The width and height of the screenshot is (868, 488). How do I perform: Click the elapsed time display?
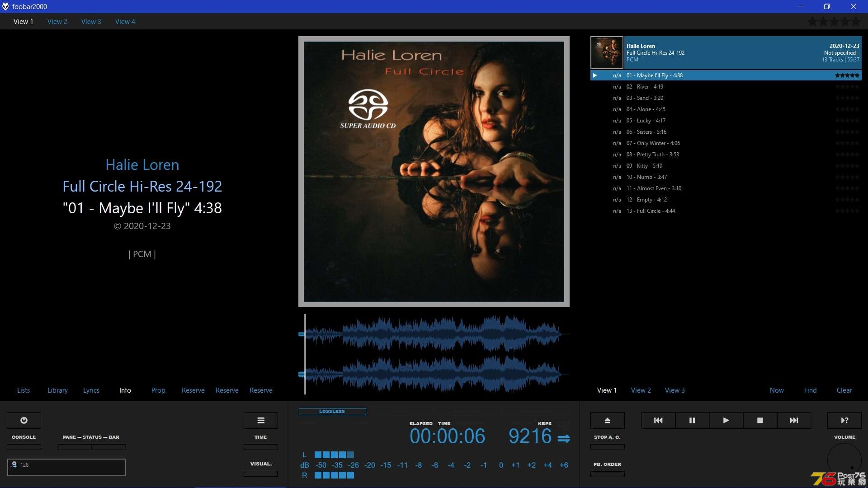447,436
